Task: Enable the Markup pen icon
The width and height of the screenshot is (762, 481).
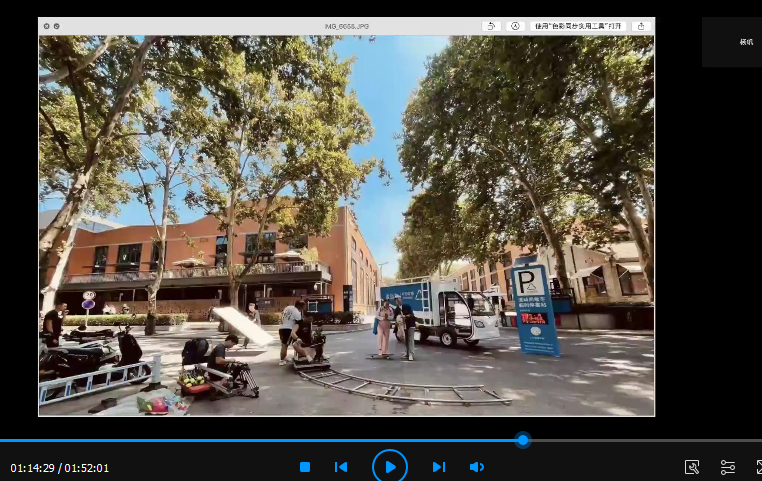Action: click(515, 26)
